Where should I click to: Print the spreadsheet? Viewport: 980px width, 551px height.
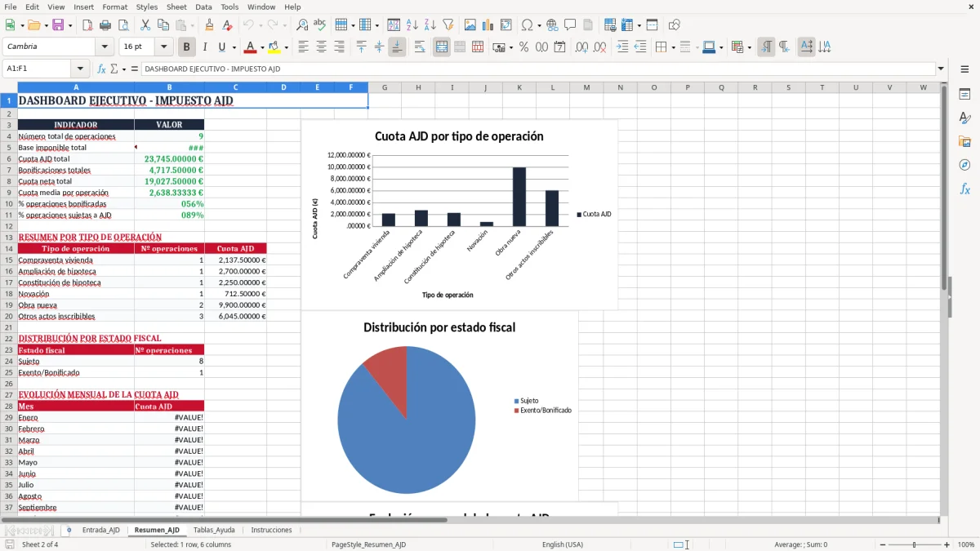click(x=105, y=25)
